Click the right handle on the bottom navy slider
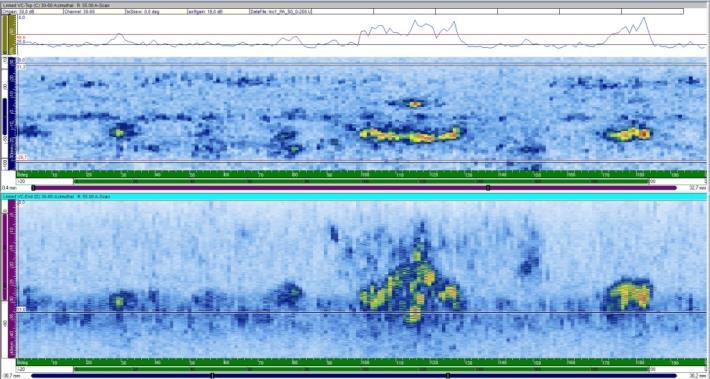Image resolution: width=710 pixels, height=379 pixels. 448,375
